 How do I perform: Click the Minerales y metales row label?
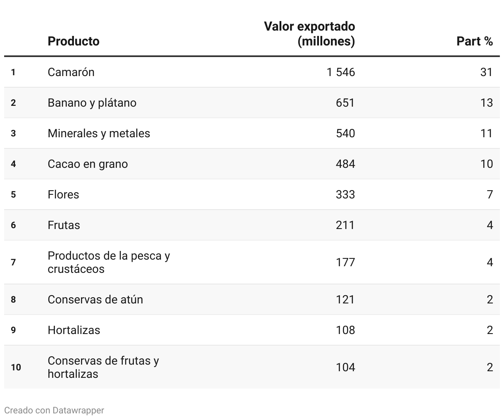click(99, 134)
